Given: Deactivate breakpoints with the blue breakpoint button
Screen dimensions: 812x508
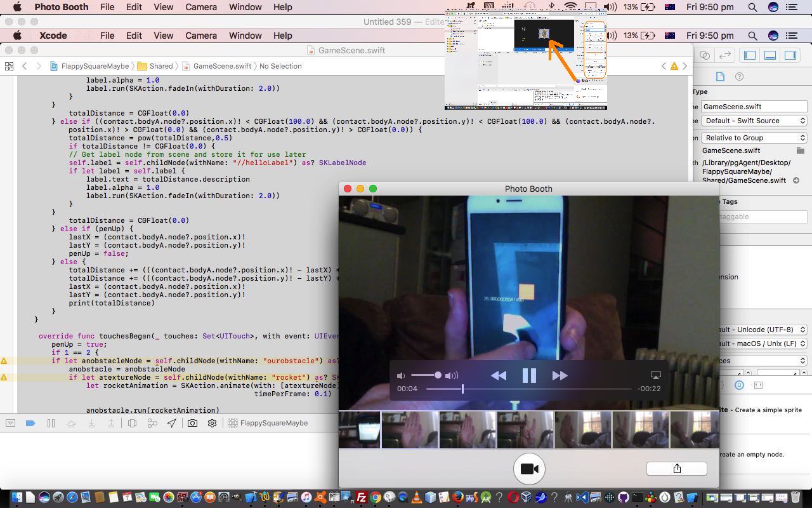Looking at the screenshot, I should [x=30, y=423].
